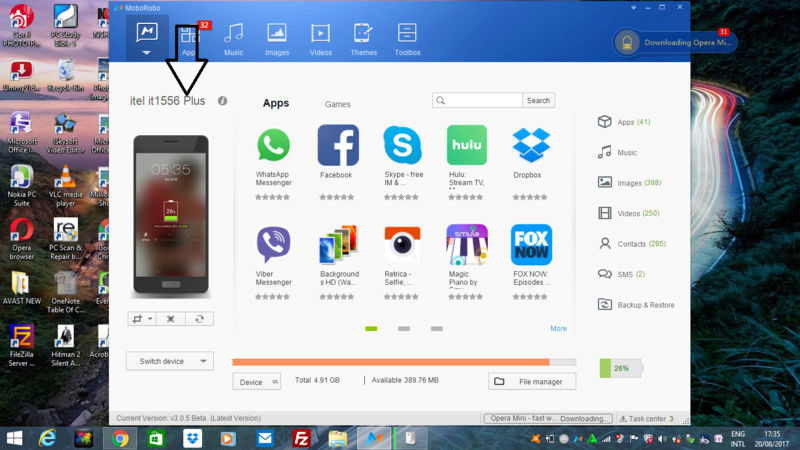Select the Dropbox app icon

(531, 145)
